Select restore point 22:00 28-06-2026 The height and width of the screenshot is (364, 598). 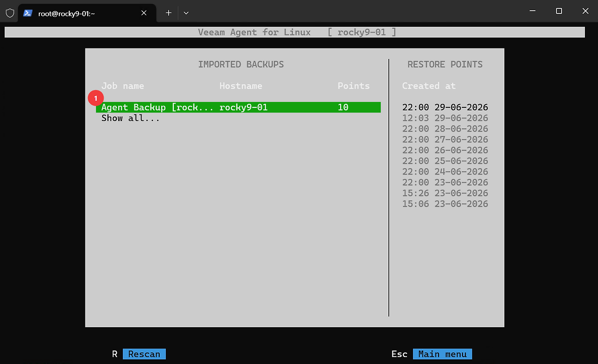click(445, 129)
